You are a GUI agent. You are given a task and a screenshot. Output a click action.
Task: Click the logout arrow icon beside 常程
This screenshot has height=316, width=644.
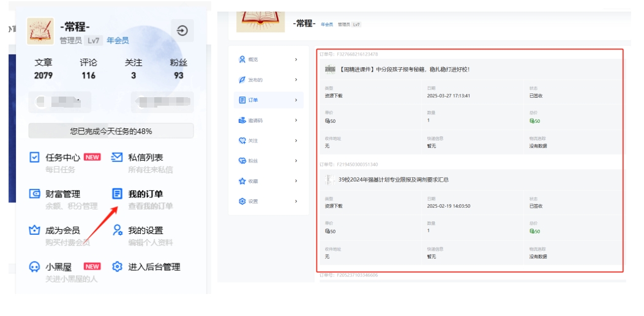[x=182, y=31]
